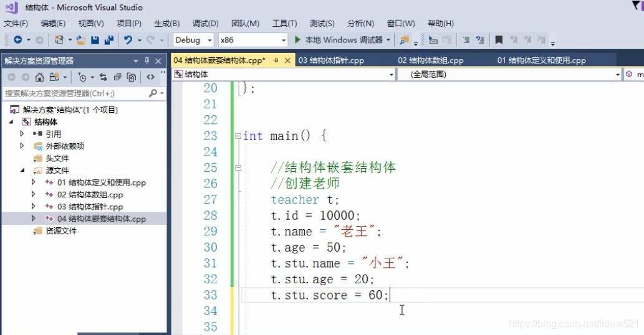Toggle a bookmark on the current line
644x335 pixels.
pyautogui.click(x=499, y=40)
